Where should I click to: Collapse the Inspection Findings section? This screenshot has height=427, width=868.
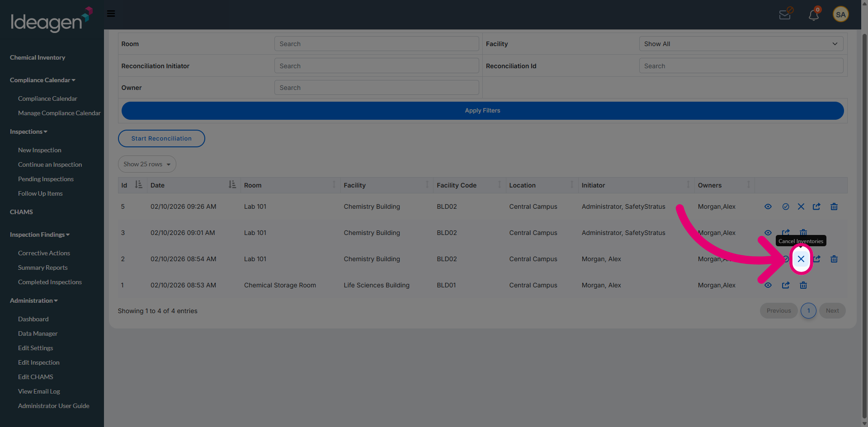[x=40, y=235]
